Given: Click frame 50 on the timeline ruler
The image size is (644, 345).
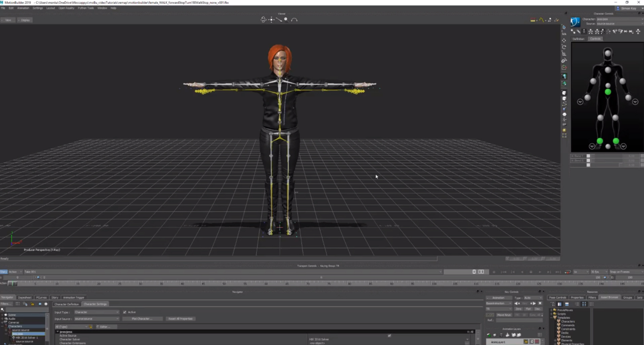Looking at the screenshot, I should coord(224,283).
